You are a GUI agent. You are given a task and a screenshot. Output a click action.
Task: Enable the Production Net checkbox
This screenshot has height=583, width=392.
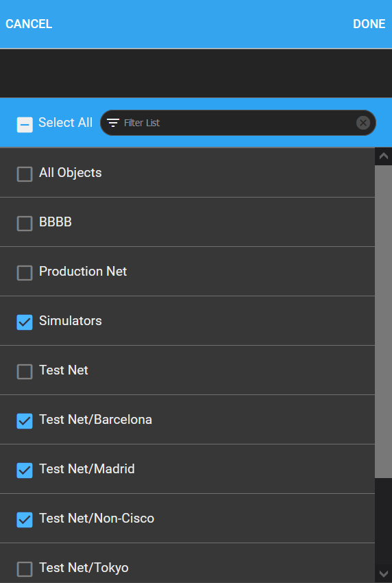[25, 273]
